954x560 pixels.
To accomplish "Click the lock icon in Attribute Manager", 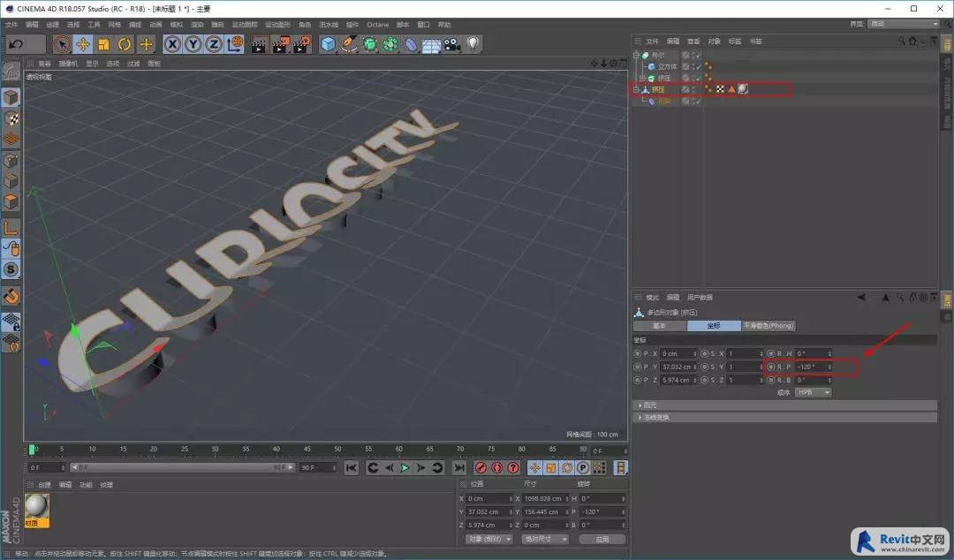I will coord(912,298).
